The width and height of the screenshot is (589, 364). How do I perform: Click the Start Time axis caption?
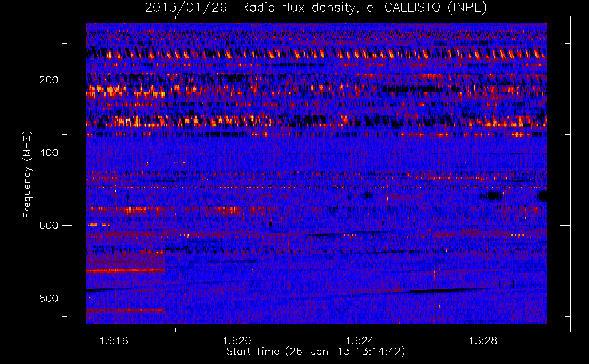(316, 352)
